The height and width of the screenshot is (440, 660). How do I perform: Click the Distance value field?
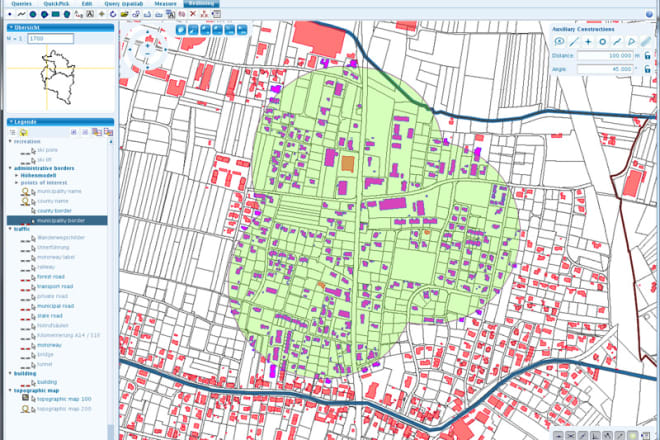tap(605, 56)
